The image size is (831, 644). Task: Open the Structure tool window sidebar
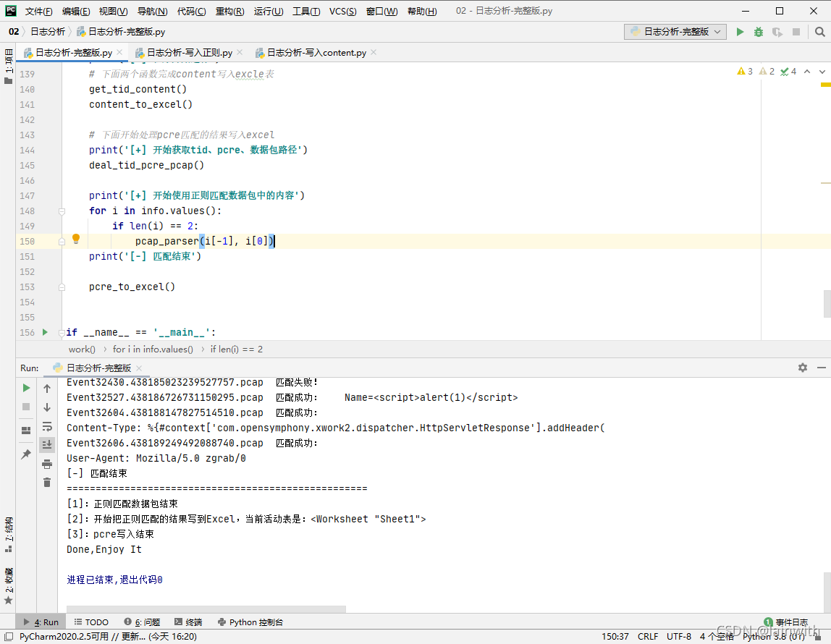(x=8, y=534)
